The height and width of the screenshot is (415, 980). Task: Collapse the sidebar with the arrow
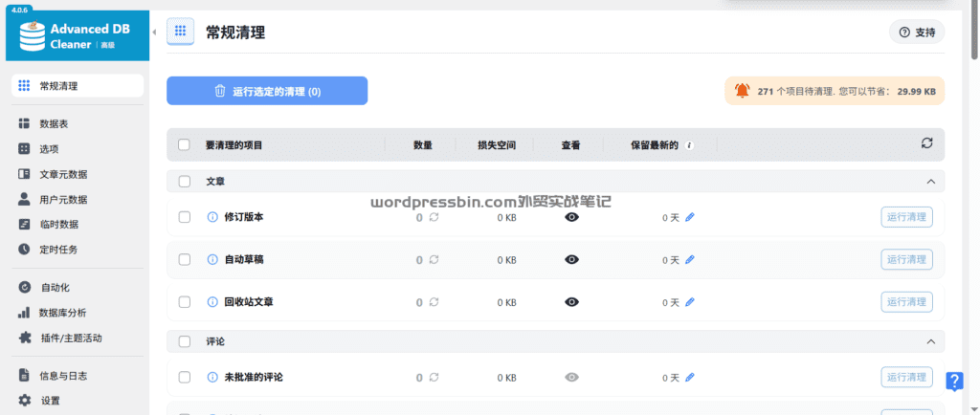(x=154, y=32)
